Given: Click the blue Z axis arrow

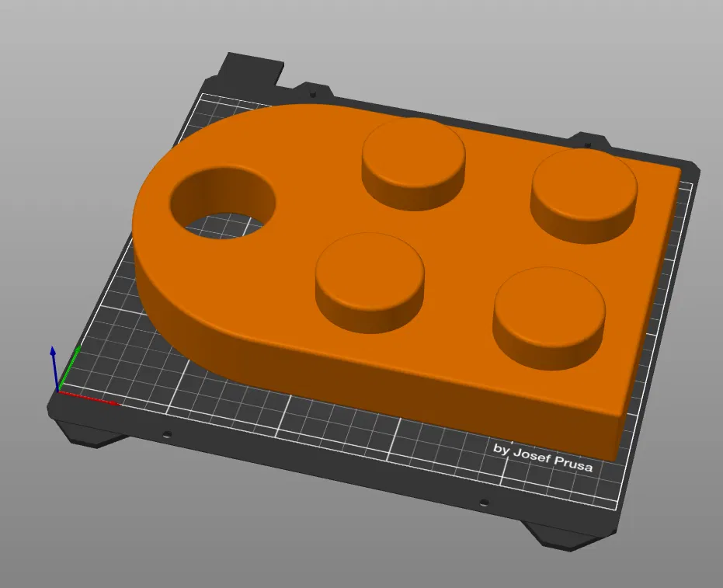Looking at the screenshot, I should pyautogui.click(x=54, y=368).
